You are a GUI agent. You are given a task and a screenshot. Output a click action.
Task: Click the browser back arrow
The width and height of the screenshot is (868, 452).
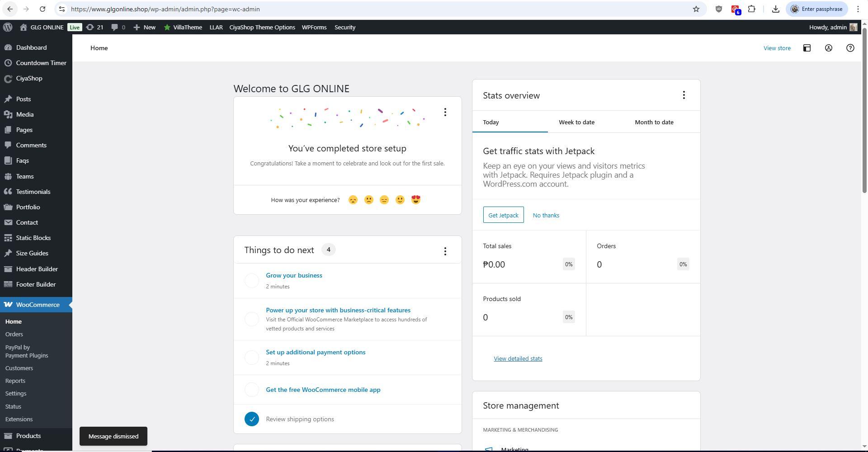(x=10, y=9)
